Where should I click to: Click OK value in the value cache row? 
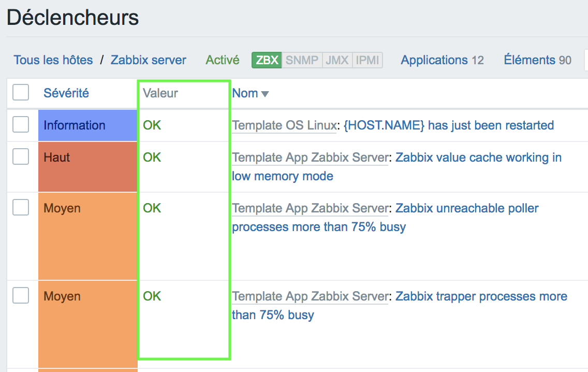point(152,158)
